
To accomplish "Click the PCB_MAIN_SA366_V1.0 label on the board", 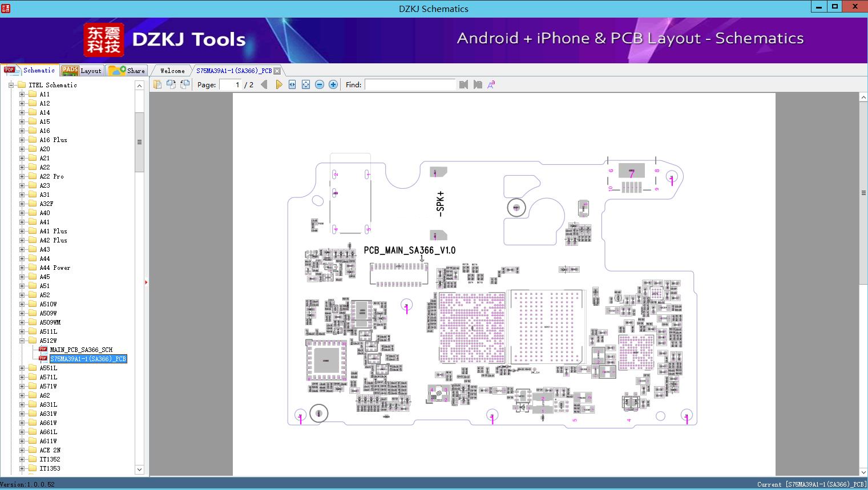I will [410, 250].
